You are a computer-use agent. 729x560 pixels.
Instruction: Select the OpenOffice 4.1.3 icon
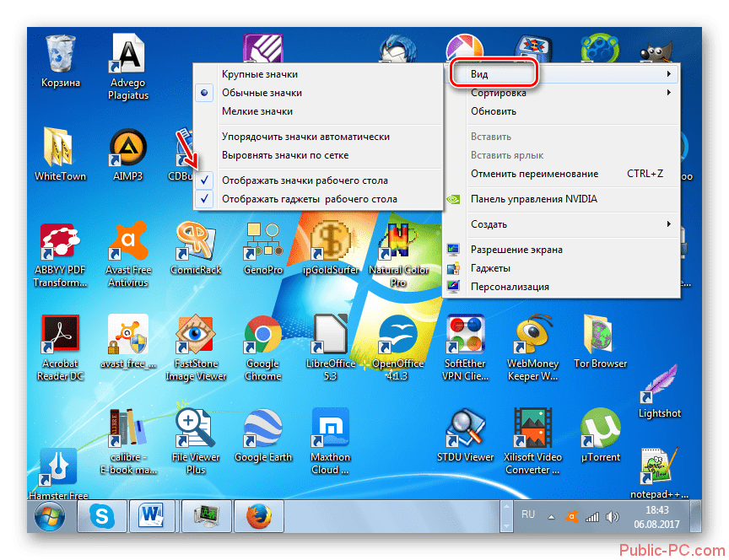[398, 348]
